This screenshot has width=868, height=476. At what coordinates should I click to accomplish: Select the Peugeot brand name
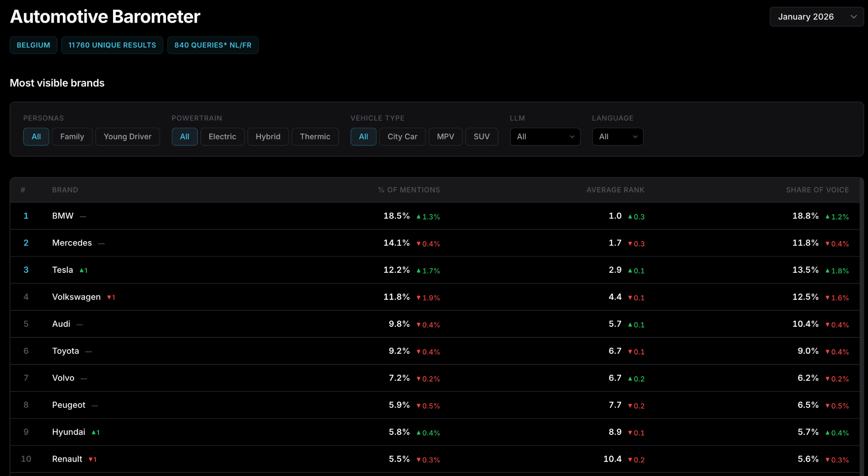coord(69,405)
